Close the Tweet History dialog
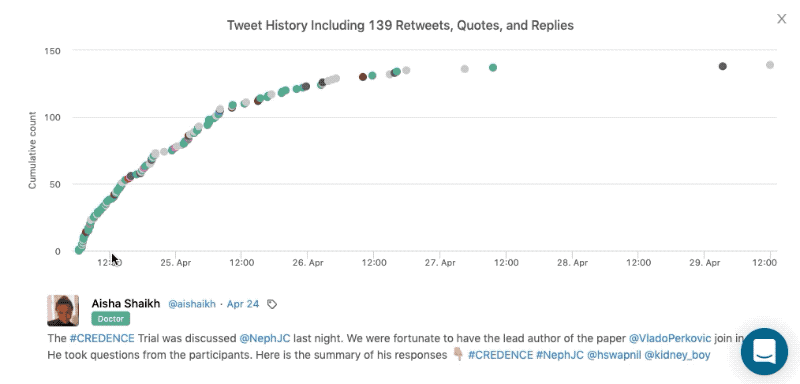 pos(781,19)
